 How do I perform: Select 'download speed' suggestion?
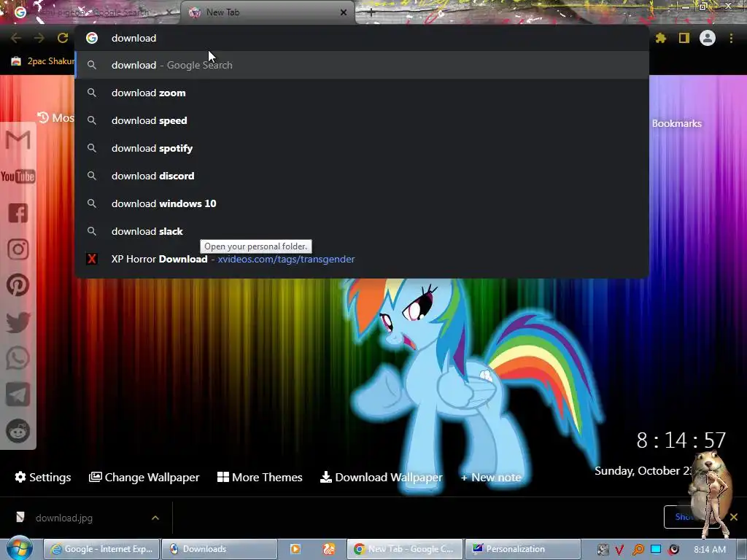(x=362, y=120)
